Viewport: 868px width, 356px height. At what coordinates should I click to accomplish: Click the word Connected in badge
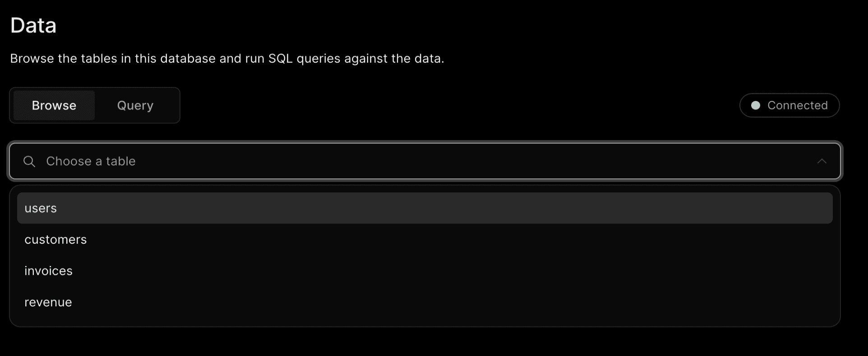[x=798, y=105]
